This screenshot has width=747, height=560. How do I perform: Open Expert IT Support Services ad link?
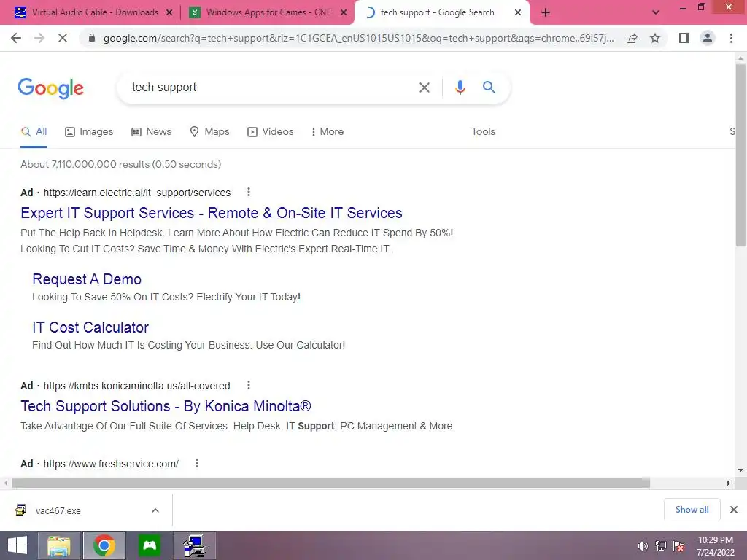(x=211, y=213)
